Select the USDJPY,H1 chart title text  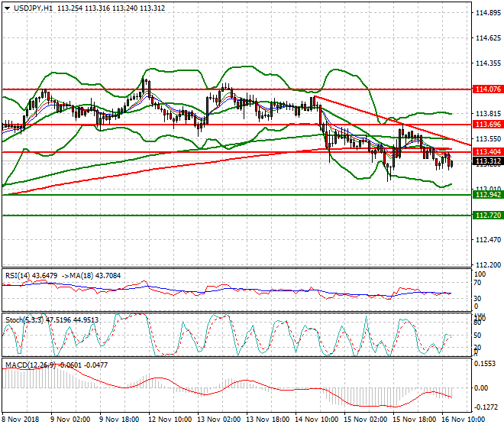coord(33,8)
